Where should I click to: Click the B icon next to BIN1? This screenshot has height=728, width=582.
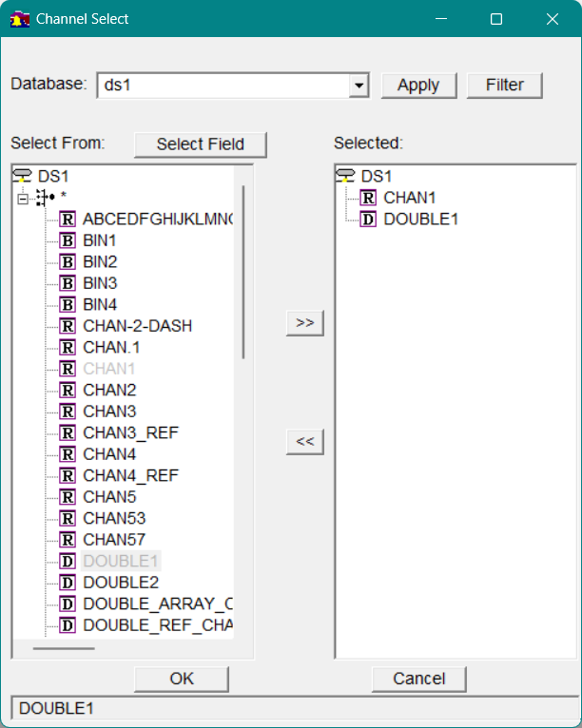pyautogui.click(x=68, y=240)
